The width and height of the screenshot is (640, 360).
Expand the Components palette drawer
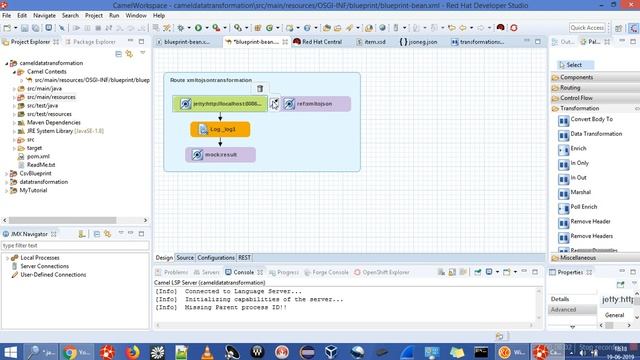point(595,77)
